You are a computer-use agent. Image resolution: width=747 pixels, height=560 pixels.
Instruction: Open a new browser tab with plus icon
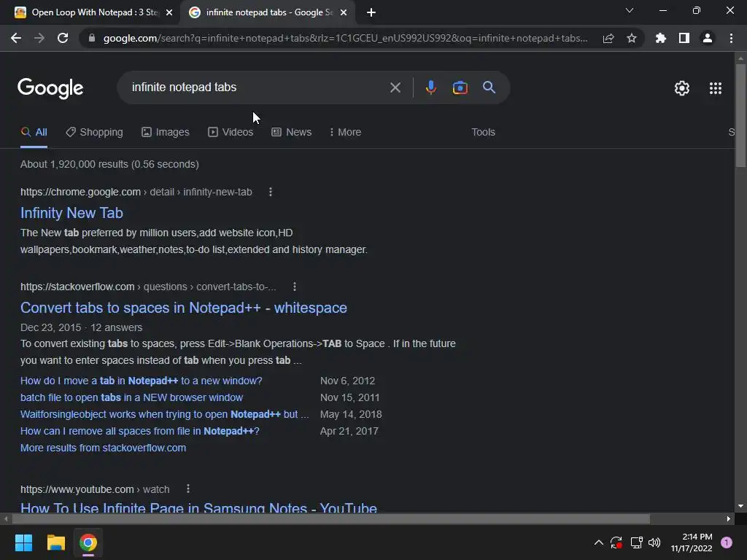click(371, 12)
